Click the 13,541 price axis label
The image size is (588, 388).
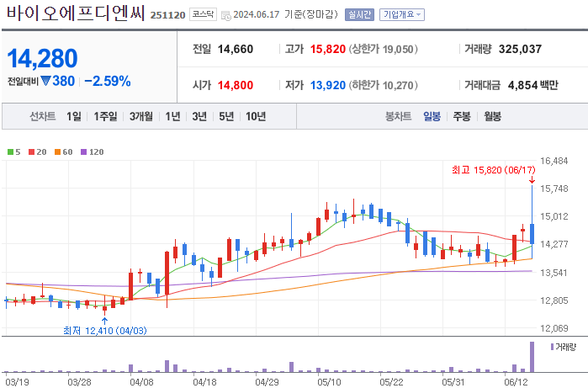coord(554,273)
